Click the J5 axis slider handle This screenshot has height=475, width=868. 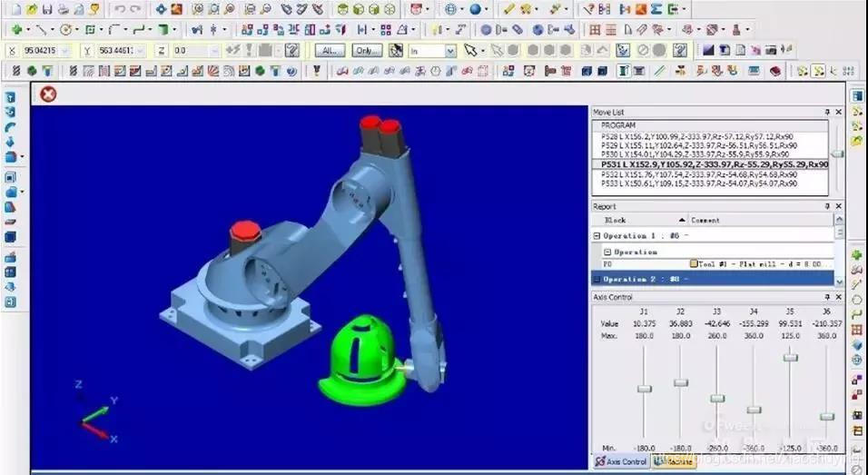tap(790, 358)
